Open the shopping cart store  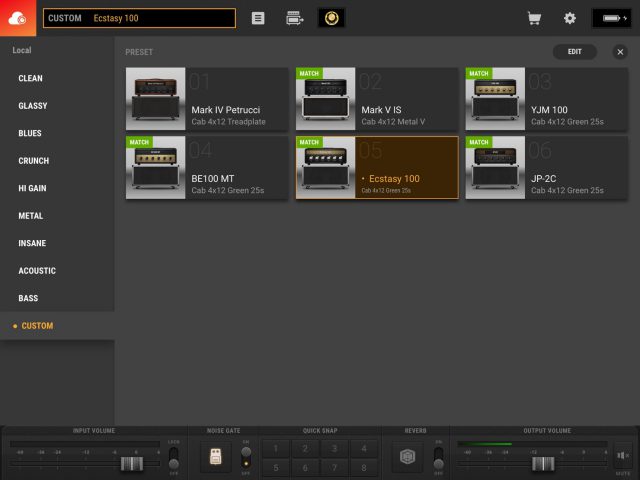tap(534, 18)
